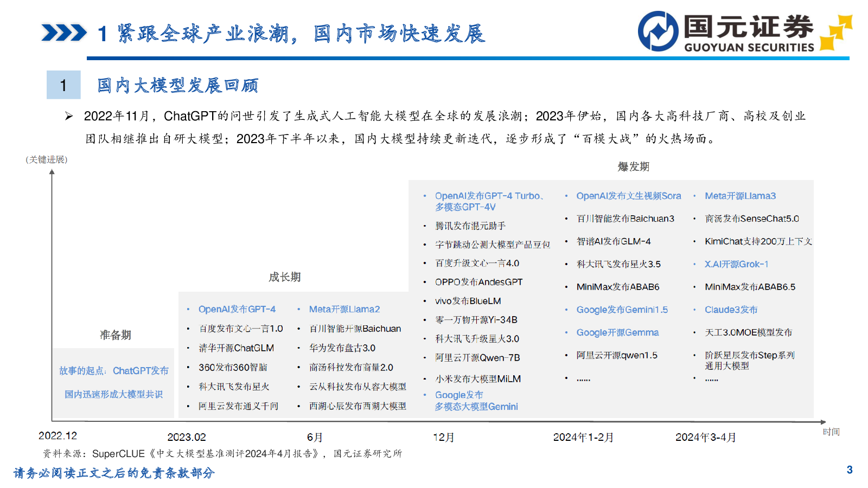This screenshot has height=488, width=868.
Task: Select 西湖心辰发布西湖大模型 entry
Action: pyautogui.click(x=358, y=406)
